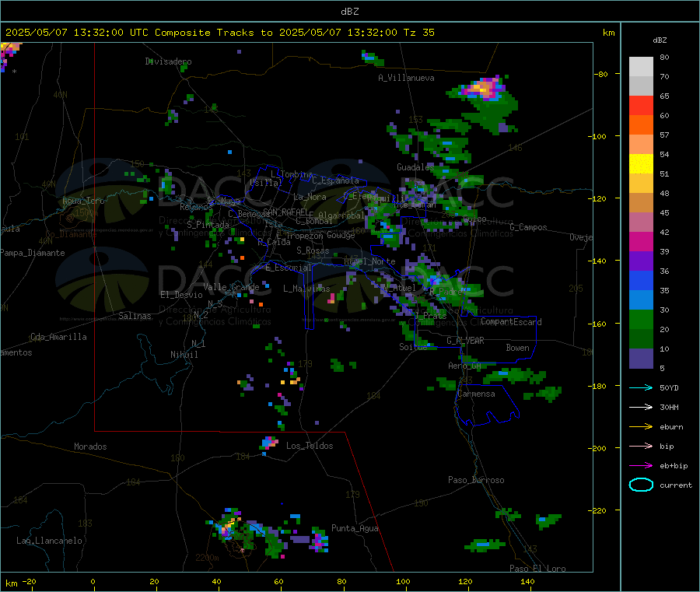Click the cyan 50YD track arrow in legend

click(641, 387)
